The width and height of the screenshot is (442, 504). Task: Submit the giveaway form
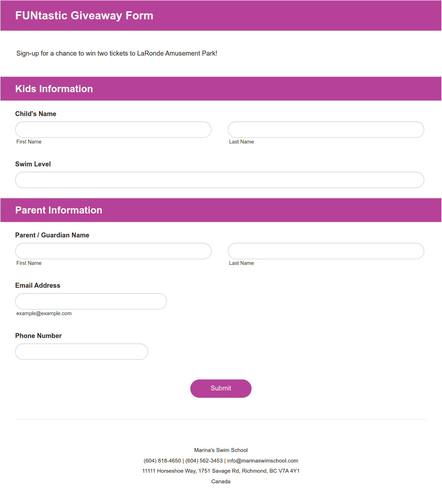pos(221,389)
